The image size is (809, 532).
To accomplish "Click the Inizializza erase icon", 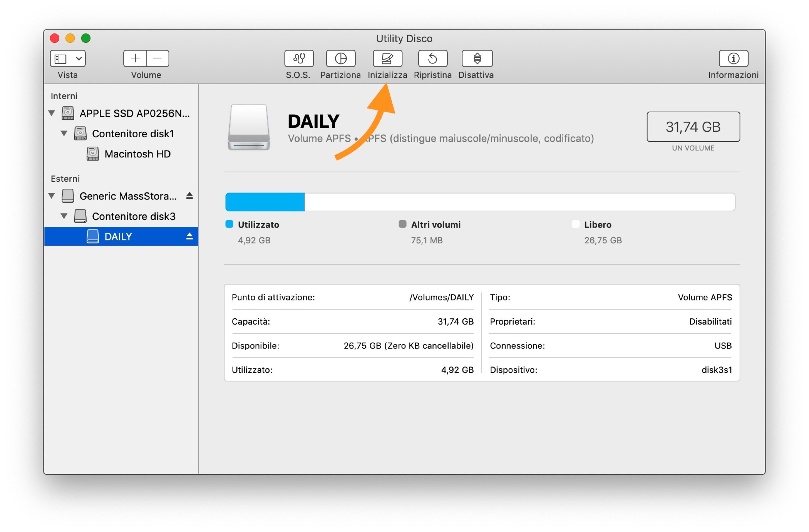I will pos(388,58).
